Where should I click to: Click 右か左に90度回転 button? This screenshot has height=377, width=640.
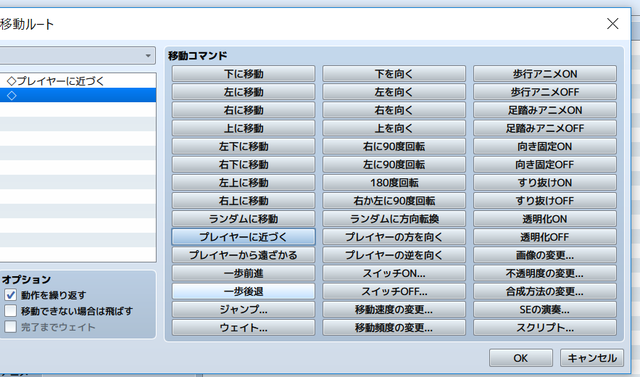[x=394, y=201]
